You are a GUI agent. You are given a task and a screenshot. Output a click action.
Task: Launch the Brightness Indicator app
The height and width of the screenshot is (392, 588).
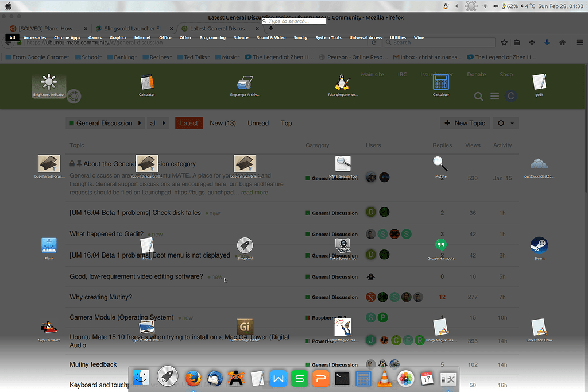(x=49, y=83)
